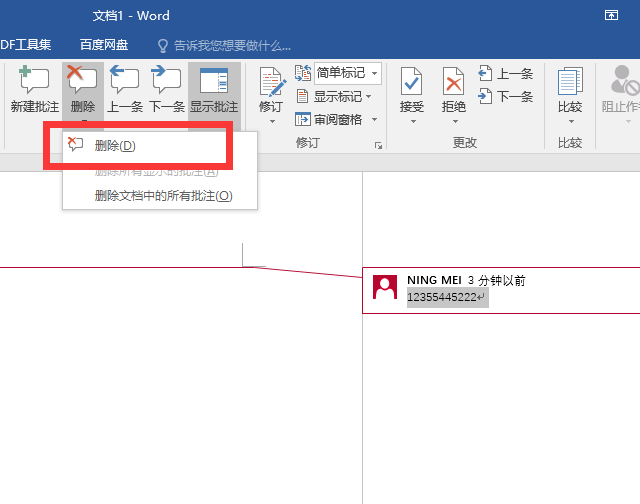The width and height of the screenshot is (640, 504).
Task: Open the Reject (拒绝) dropdown arrow
Action: tap(455, 122)
